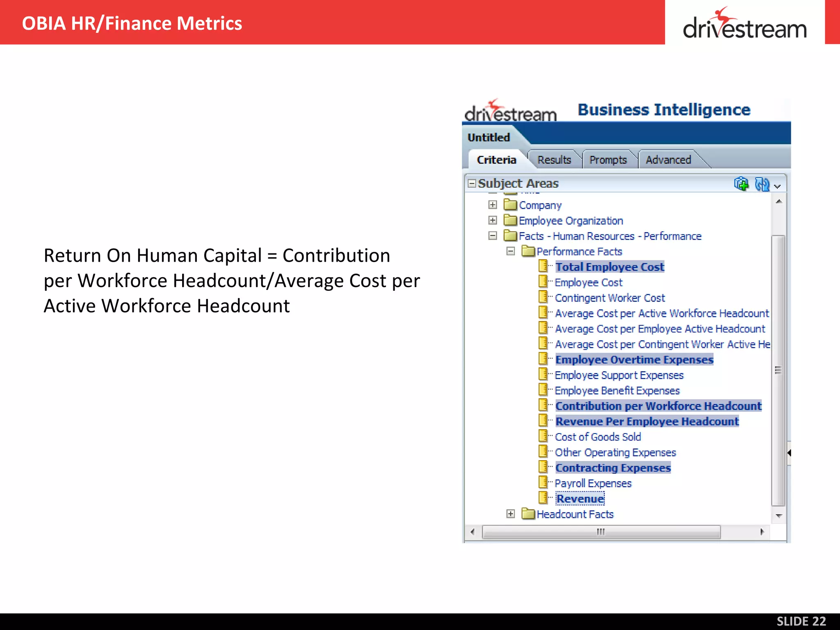840x630 pixels.
Task: Select Payroll Expenses column
Action: click(593, 484)
